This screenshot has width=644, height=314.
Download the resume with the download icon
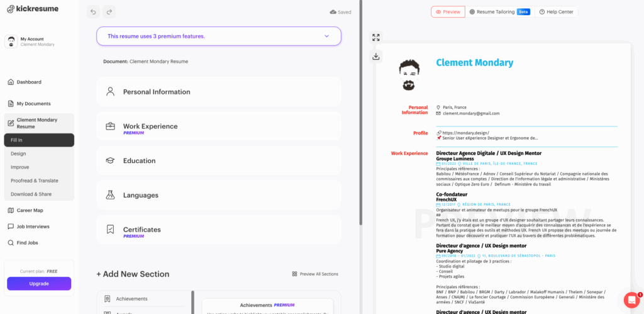tap(376, 57)
